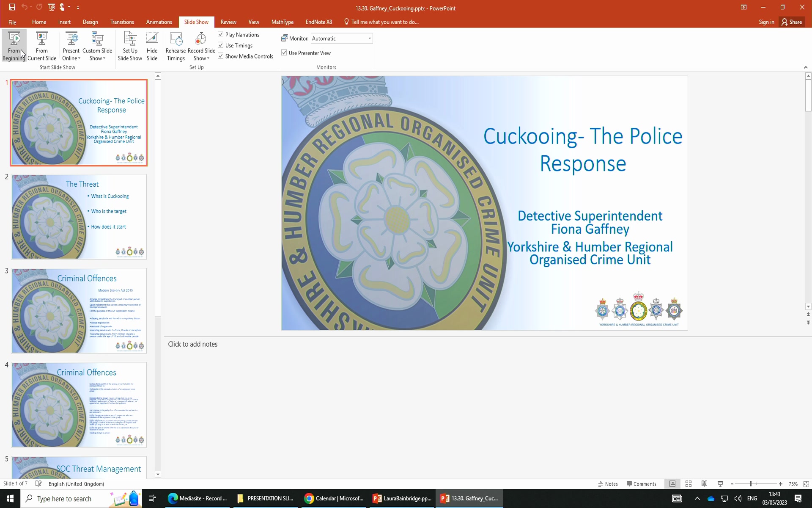
Task: Disable Use Timings
Action: [x=221, y=45]
